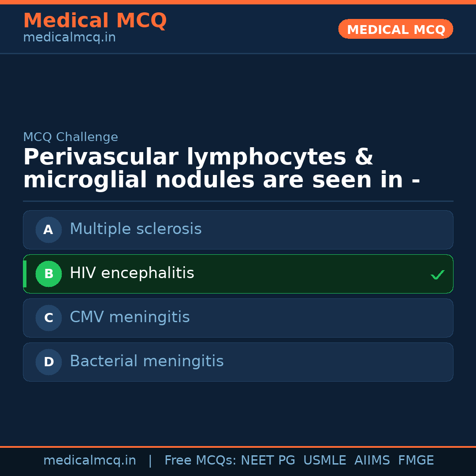Click the Medical MCQ header title
Screen dimensions: 476x476
pos(95,21)
